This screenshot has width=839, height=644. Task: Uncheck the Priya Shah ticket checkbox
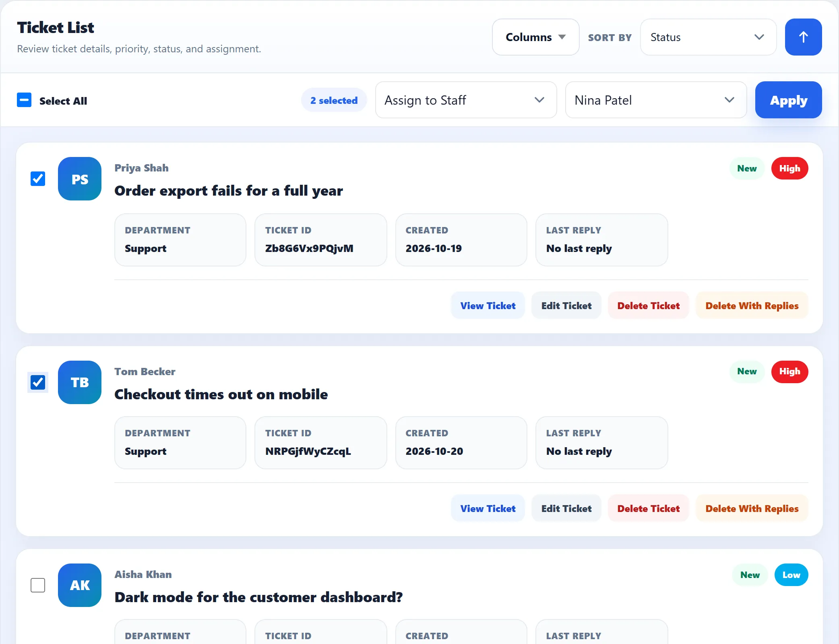click(38, 179)
